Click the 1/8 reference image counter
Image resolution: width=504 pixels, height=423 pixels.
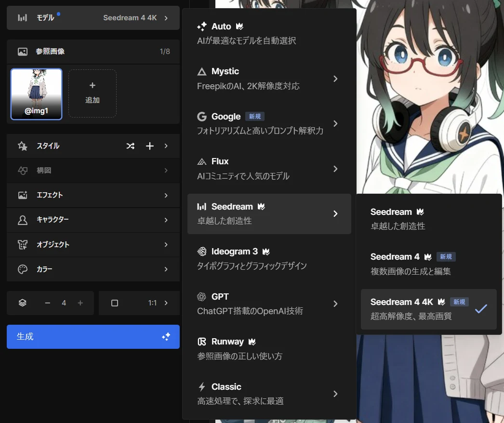point(165,52)
